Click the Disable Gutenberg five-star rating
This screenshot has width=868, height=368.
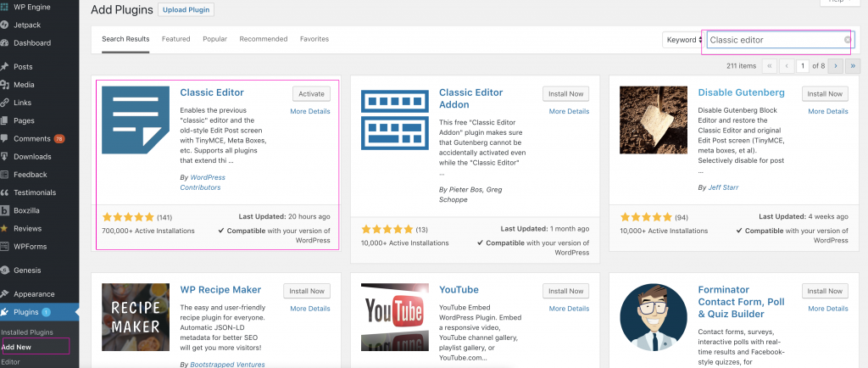coord(646,217)
